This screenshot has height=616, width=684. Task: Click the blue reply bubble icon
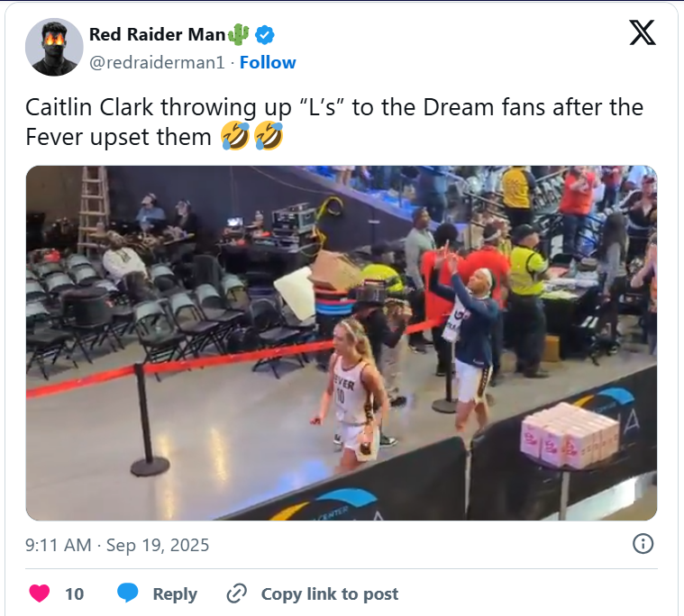pos(127,593)
